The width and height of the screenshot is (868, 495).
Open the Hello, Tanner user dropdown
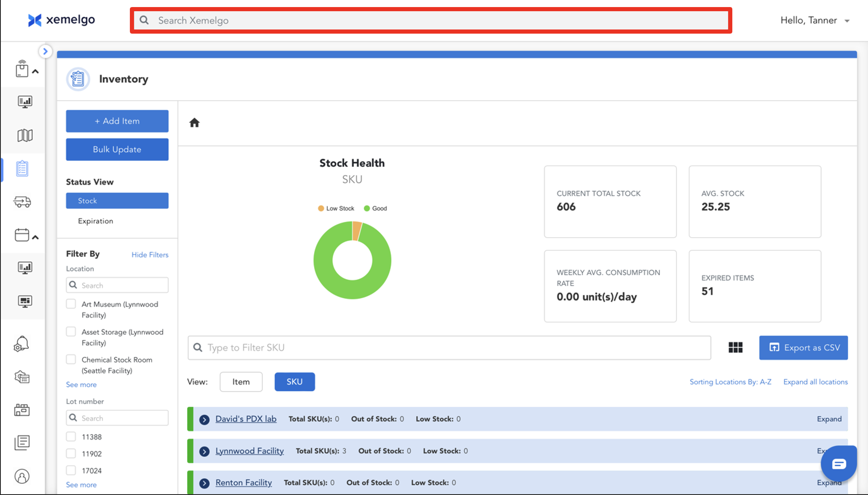814,20
